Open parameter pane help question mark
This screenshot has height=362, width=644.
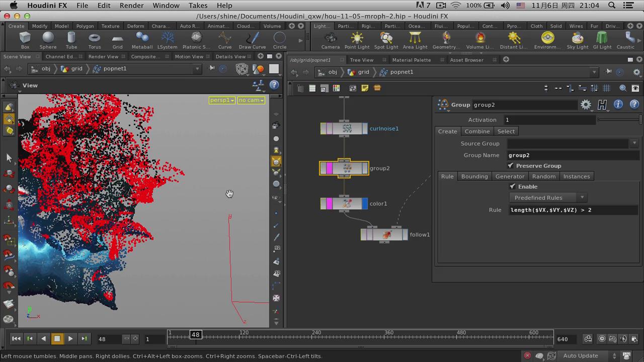point(634,105)
